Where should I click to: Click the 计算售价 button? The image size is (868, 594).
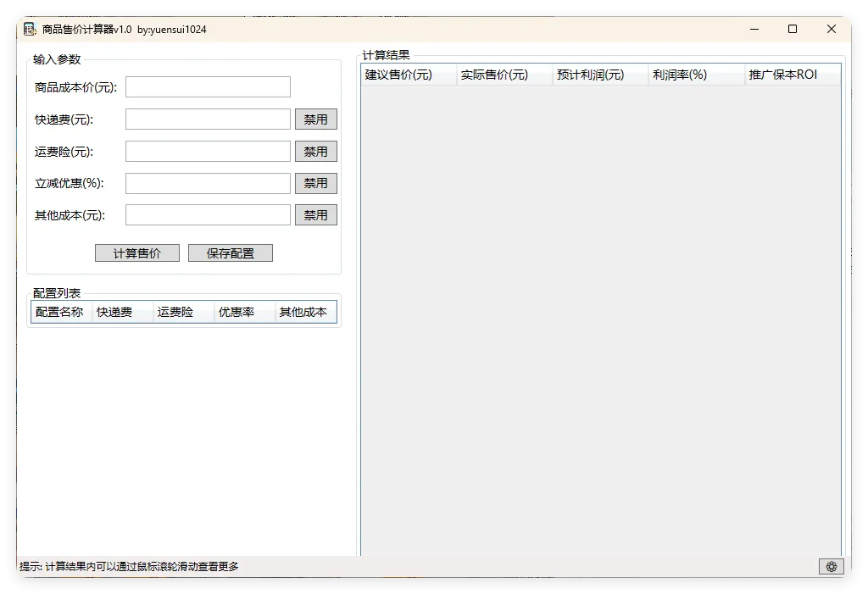pos(136,253)
